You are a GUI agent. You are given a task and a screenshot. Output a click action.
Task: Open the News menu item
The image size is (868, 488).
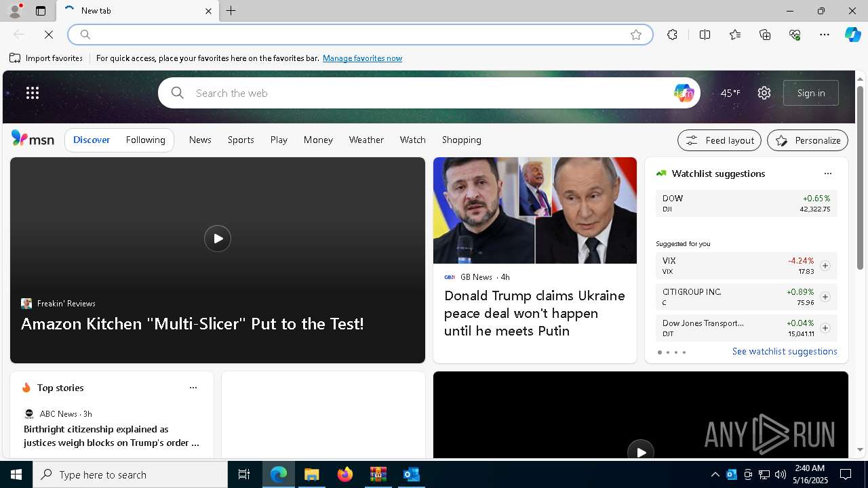(200, 140)
